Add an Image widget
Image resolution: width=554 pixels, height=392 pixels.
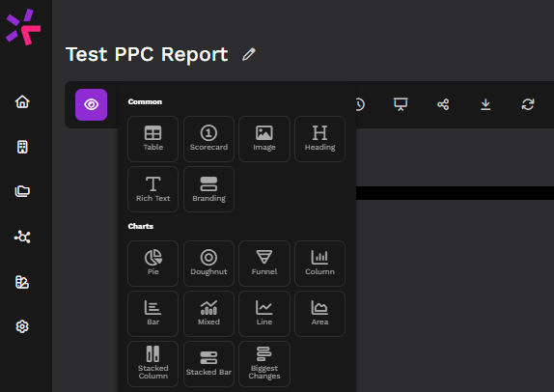[264, 139]
